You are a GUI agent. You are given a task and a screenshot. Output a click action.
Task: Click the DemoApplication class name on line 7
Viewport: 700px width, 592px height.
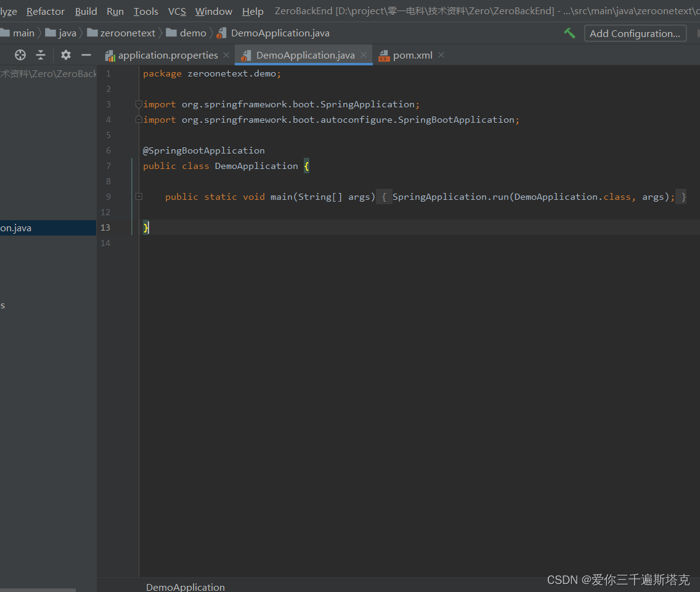pos(256,166)
